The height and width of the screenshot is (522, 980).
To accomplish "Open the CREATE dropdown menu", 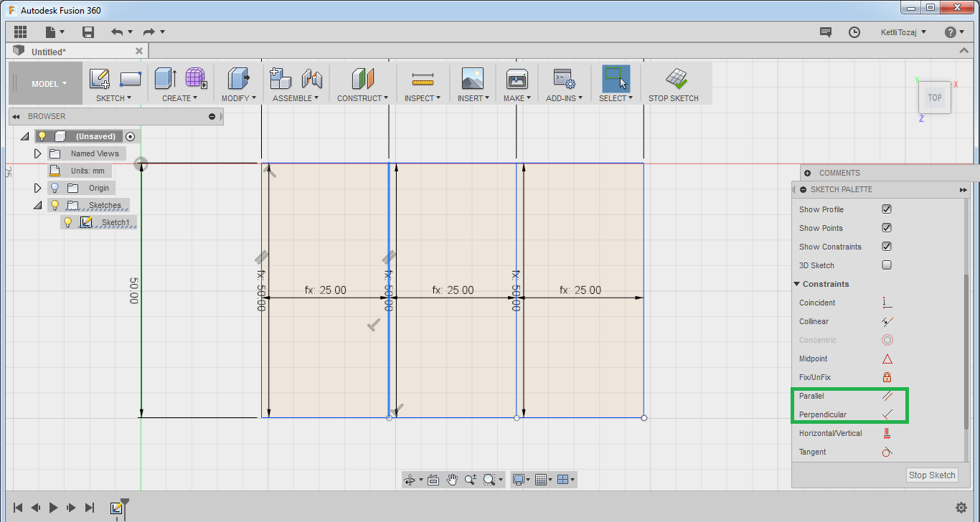I will (x=179, y=98).
